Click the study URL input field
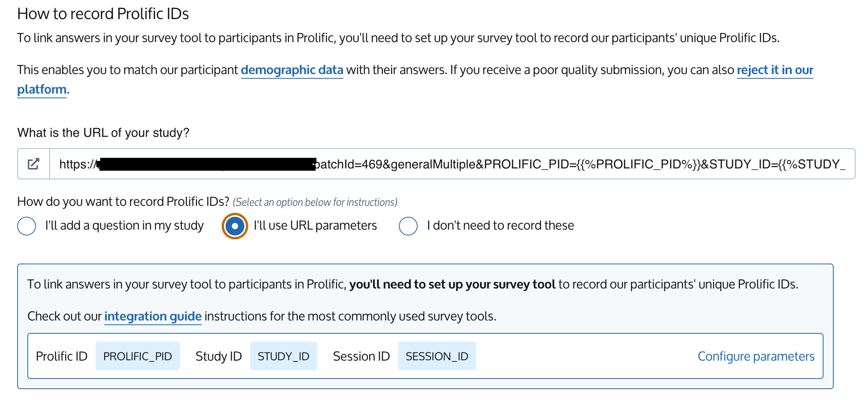The width and height of the screenshot is (868, 400). (452, 164)
